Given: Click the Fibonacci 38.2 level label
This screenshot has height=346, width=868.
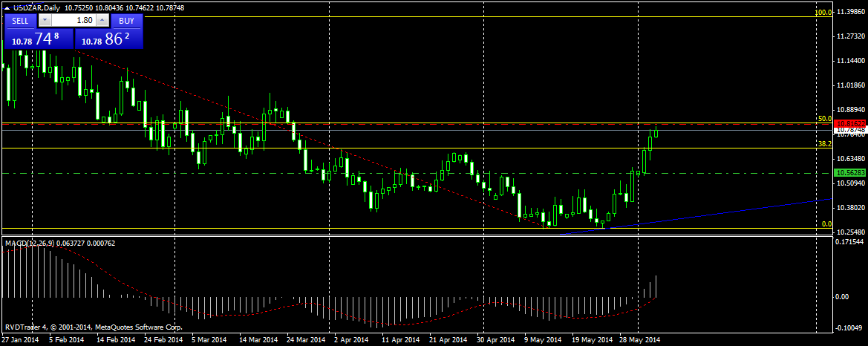Looking at the screenshot, I should tap(825, 143).
